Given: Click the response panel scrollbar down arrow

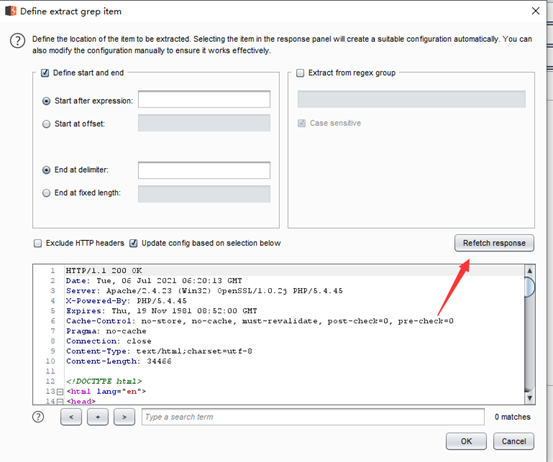Looking at the screenshot, I should (529, 398).
